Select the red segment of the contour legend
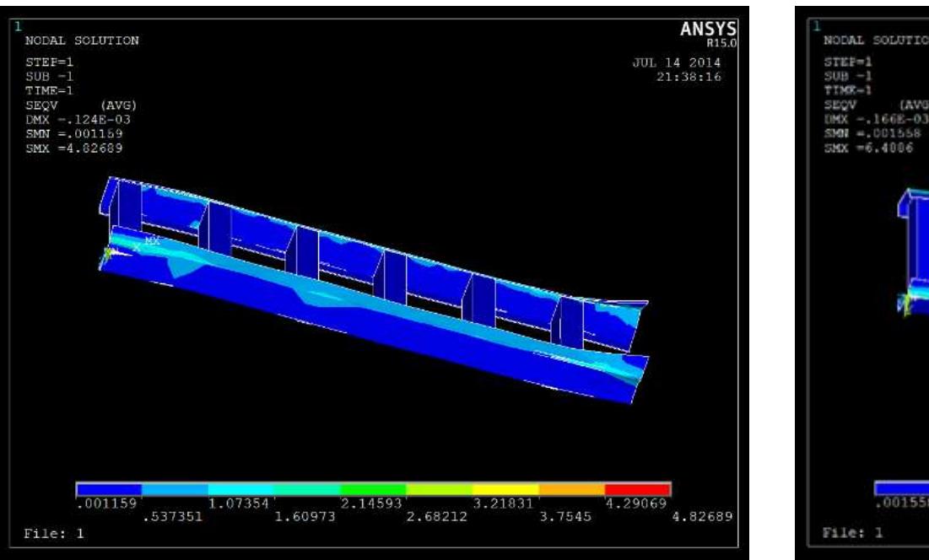The width and height of the screenshot is (929, 560). click(x=637, y=488)
